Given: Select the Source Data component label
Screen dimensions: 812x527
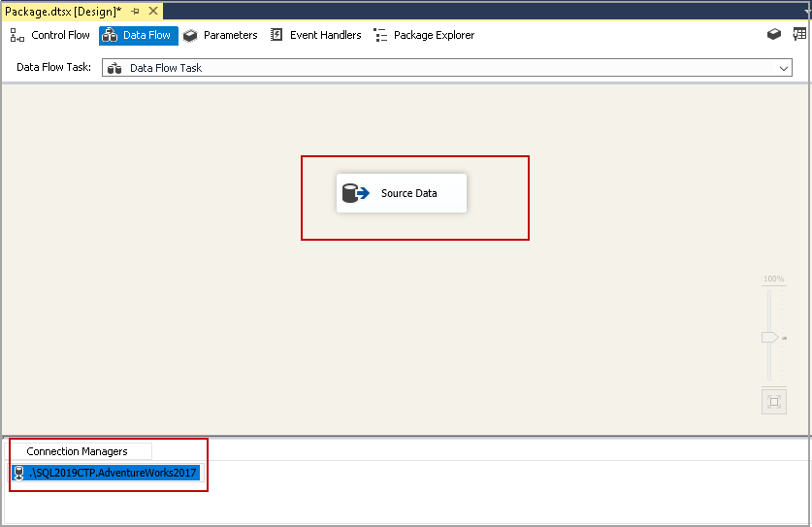Looking at the screenshot, I should [x=408, y=193].
